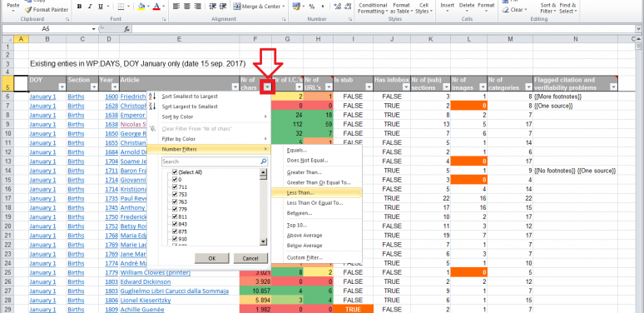The image size is (644, 313).
Task: Apply Percent Style
Action: coord(312,6)
